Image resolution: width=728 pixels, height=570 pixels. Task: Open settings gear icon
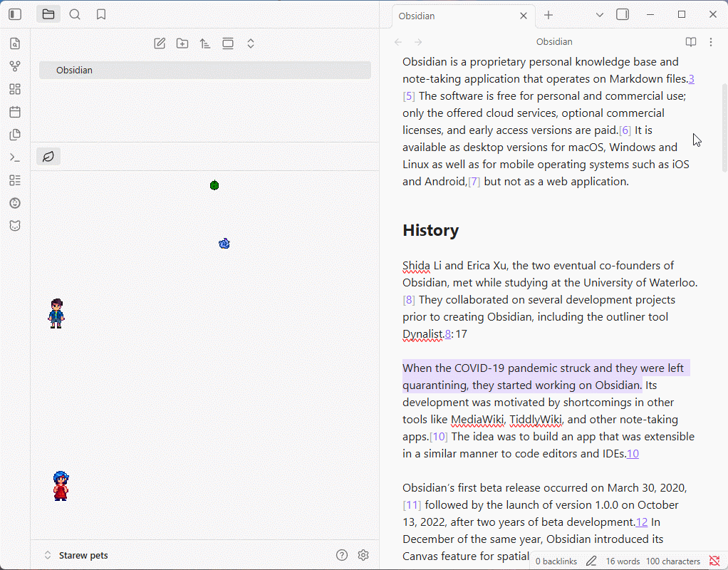point(363,555)
